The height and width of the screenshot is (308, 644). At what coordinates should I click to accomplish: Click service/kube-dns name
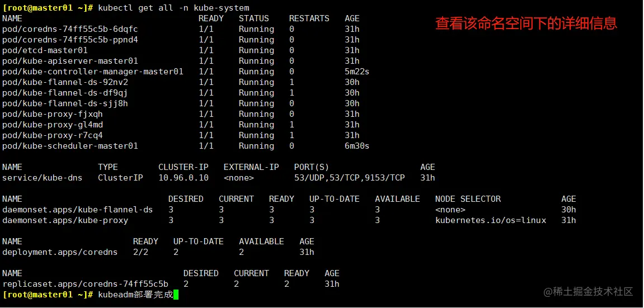click(43, 178)
